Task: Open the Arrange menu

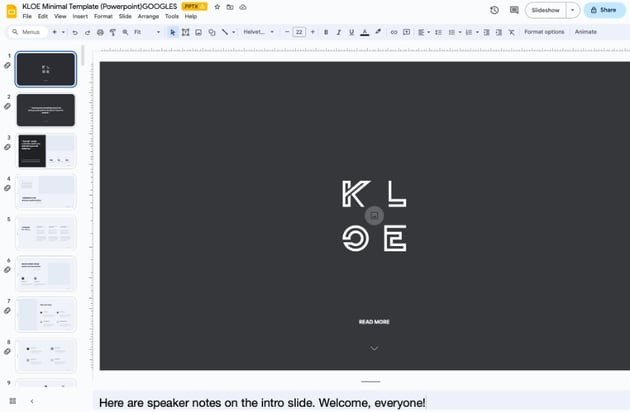Action: pos(148,16)
